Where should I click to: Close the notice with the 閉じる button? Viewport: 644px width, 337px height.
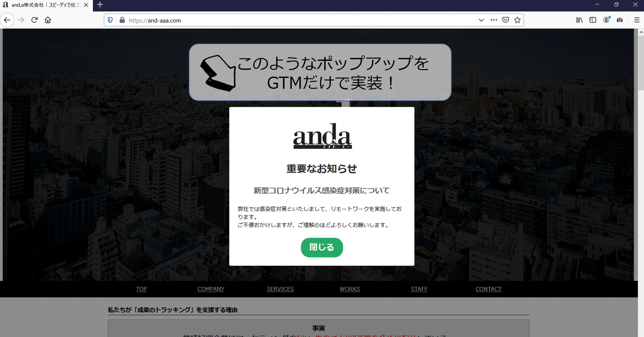click(x=322, y=248)
